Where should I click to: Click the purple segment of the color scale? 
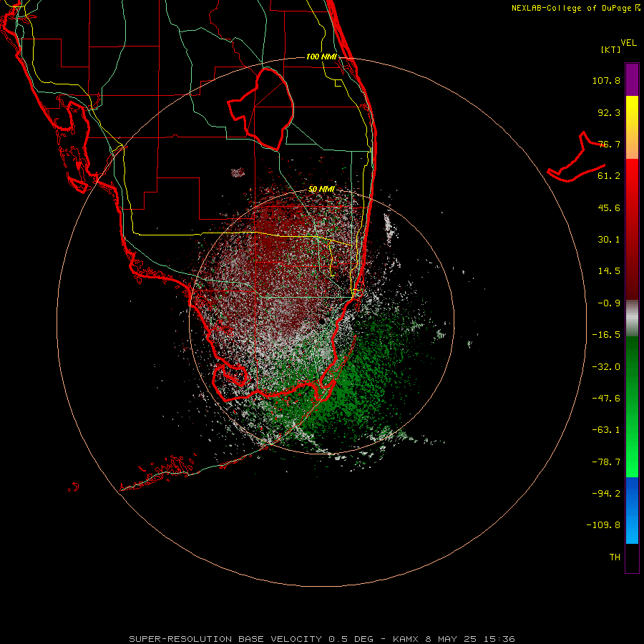[632, 79]
